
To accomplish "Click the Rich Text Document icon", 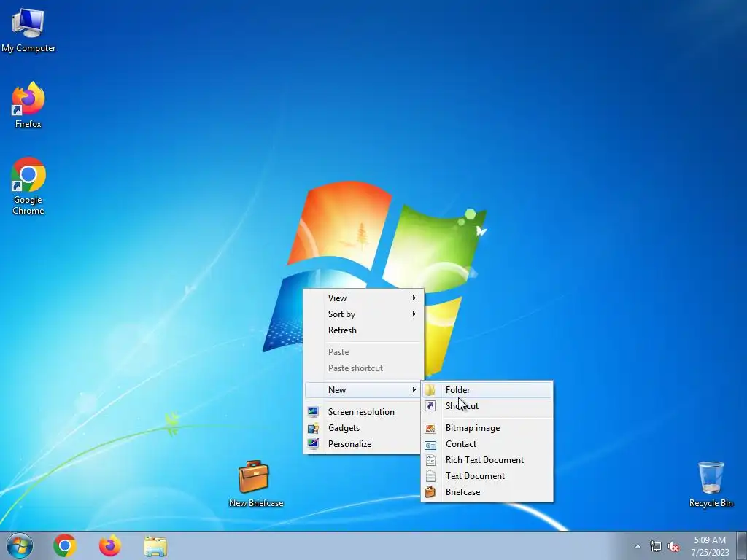I will [x=430, y=460].
